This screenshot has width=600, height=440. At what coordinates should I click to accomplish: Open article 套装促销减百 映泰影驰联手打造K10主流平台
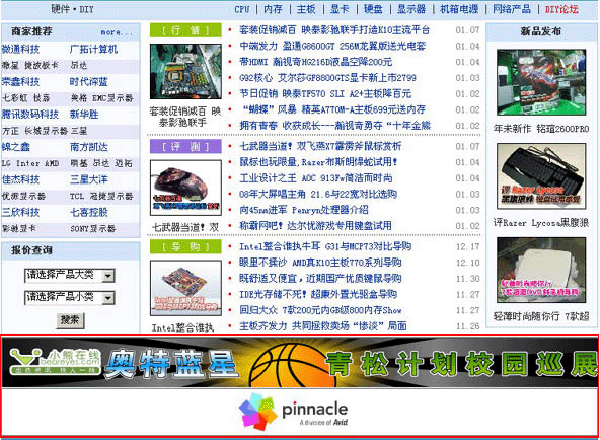[334, 30]
